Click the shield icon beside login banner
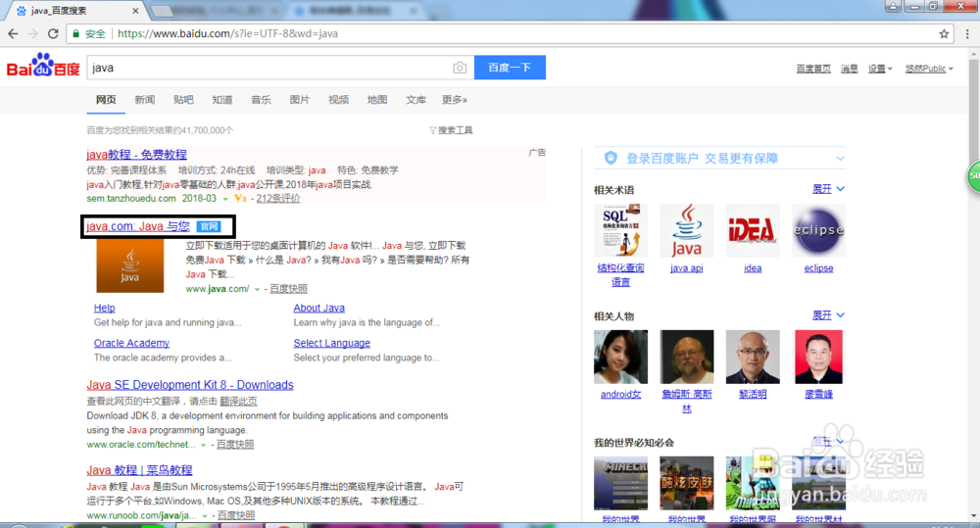Image resolution: width=980 pixels, height=528 pixels. click(x=611, y=158)
